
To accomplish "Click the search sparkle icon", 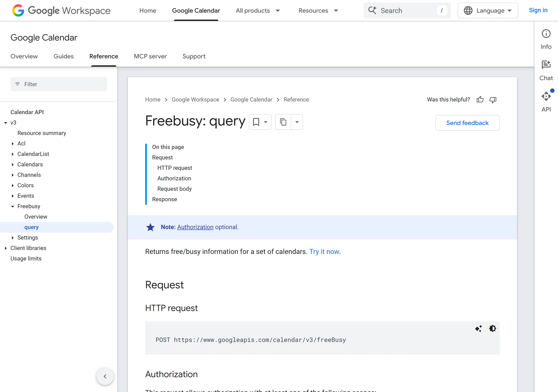I will [372, 10].
